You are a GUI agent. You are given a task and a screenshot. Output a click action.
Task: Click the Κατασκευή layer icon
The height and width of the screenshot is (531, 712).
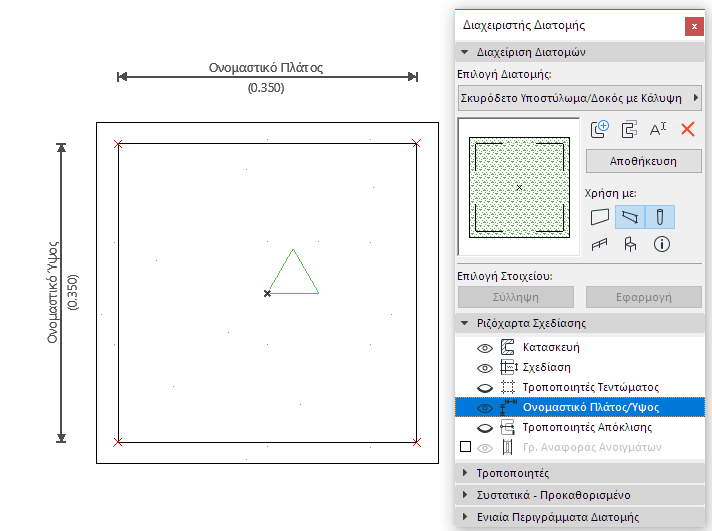click(x=507, y=347)
